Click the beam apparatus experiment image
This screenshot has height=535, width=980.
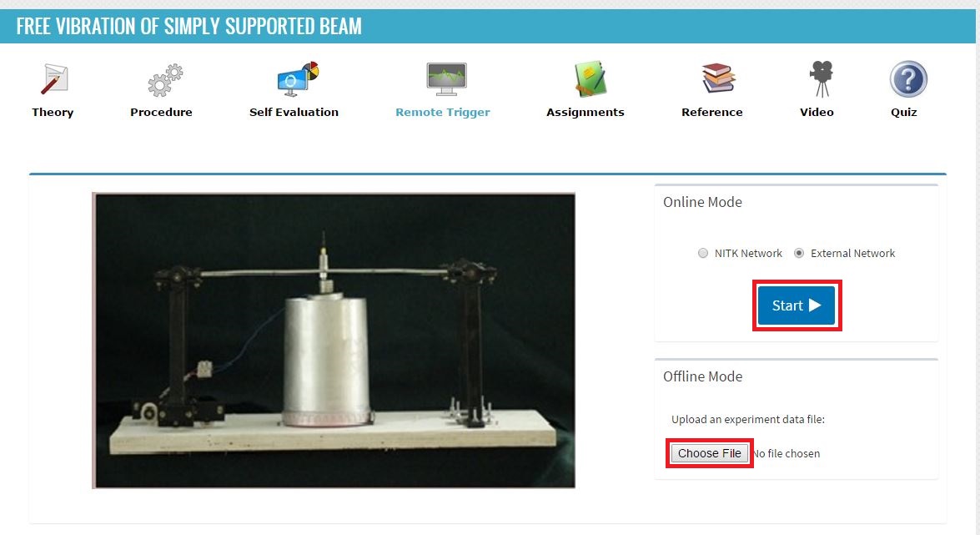tap(334, 341)
